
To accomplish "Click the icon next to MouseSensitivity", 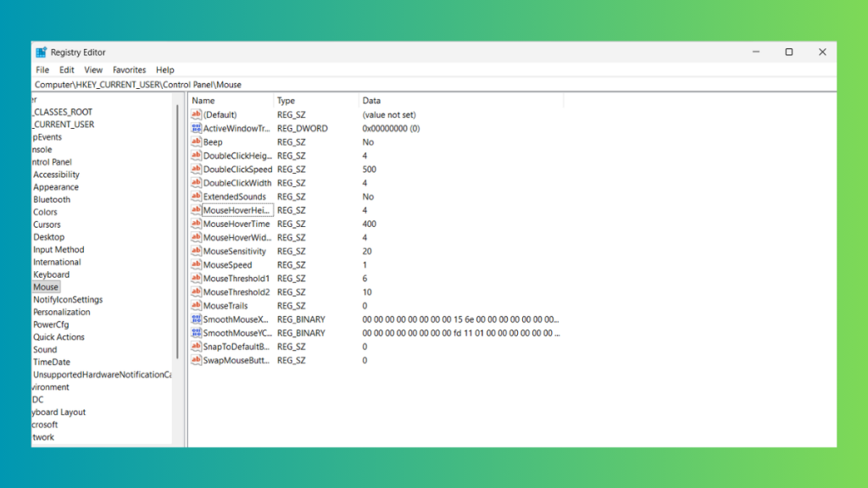I will pyautogui.click(x=196, y=251).
